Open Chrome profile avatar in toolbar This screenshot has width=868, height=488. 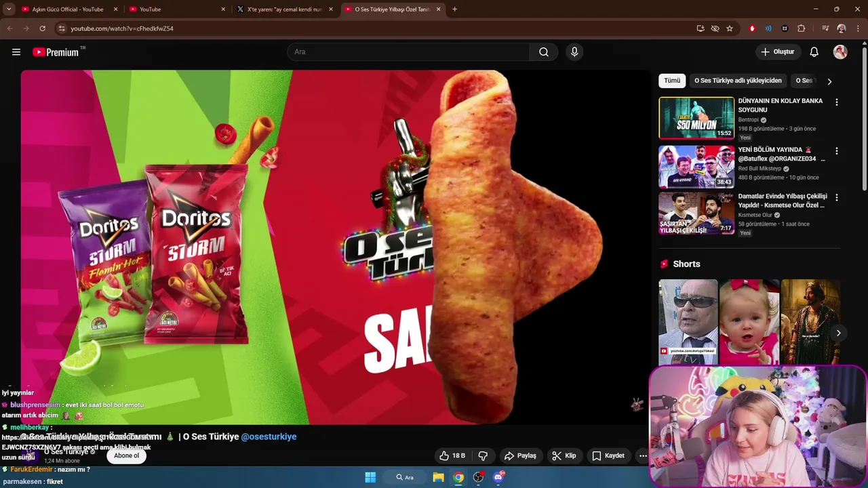tap(842, 28)
